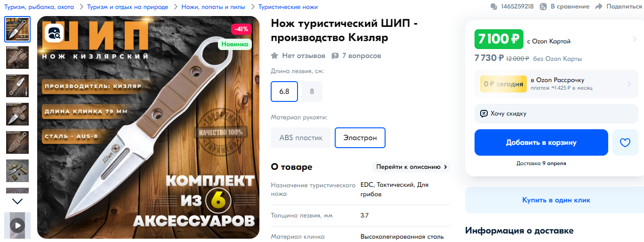
Task: Click the questions chat bubble icon
Action: (335, 56)
